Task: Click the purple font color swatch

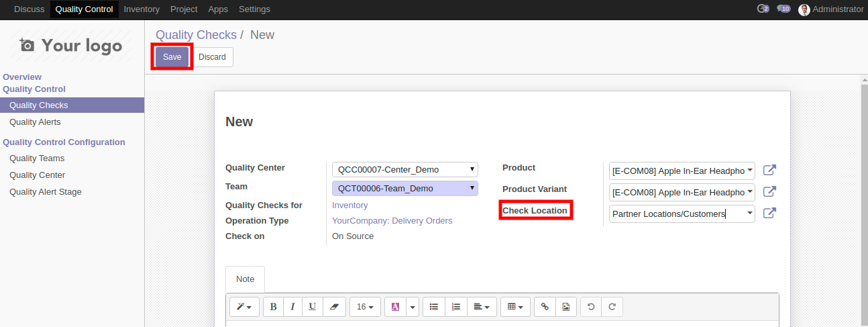Action: [x=395, y=307]
